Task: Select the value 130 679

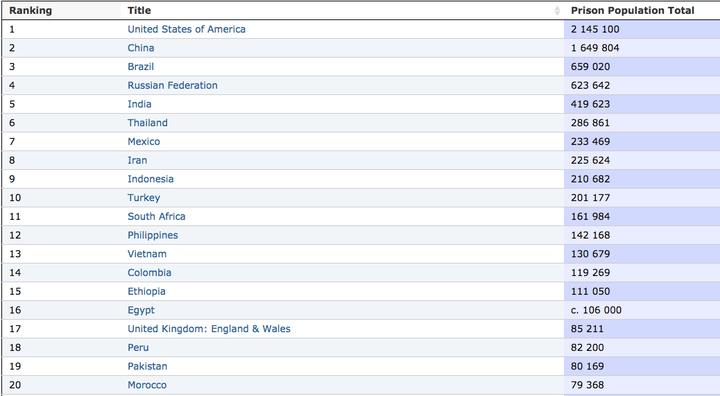Action: [591, 254]
